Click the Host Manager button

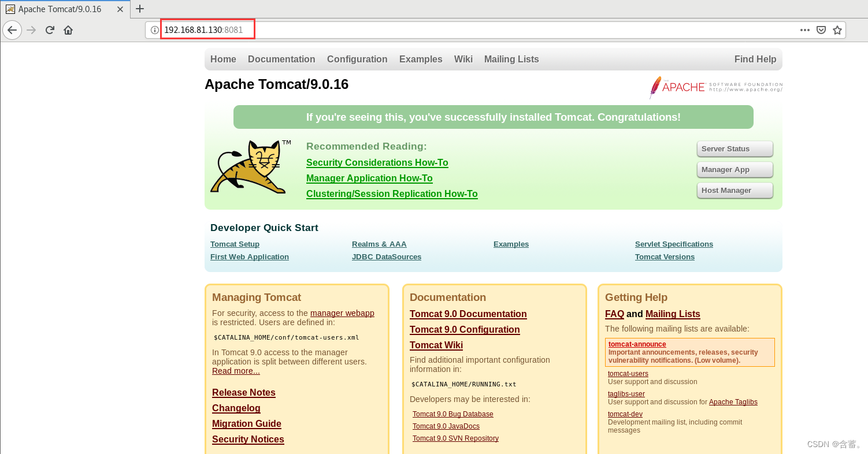coord(735,190)
